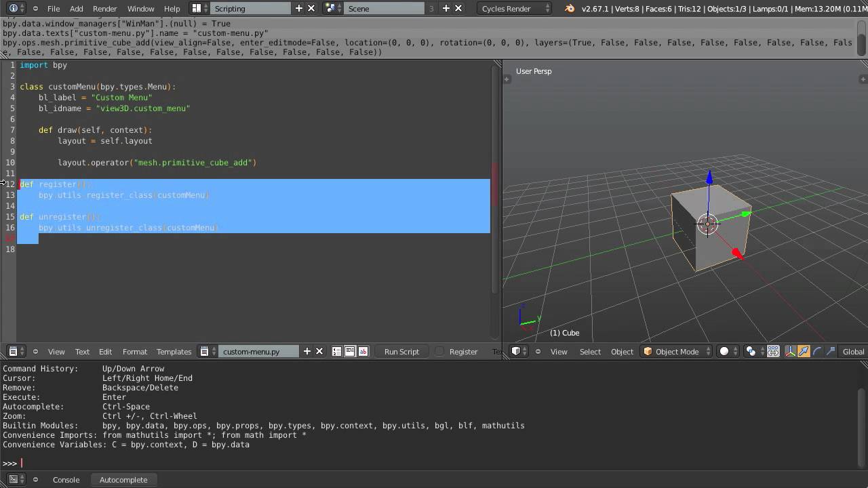
Task: Select the rotate manipulator
Action: (817, 351)
